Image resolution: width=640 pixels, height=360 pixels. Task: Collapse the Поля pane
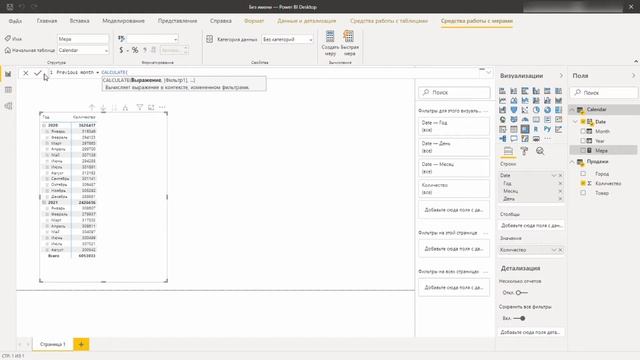(633, 76)
